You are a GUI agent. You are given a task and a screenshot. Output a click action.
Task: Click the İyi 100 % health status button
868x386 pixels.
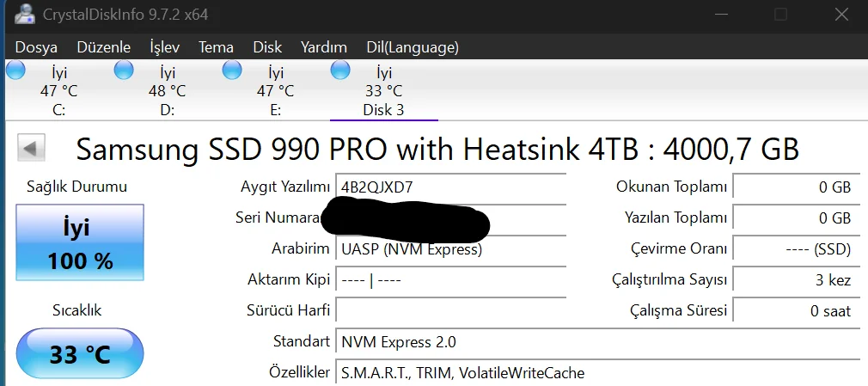click(x=80, y=242)
